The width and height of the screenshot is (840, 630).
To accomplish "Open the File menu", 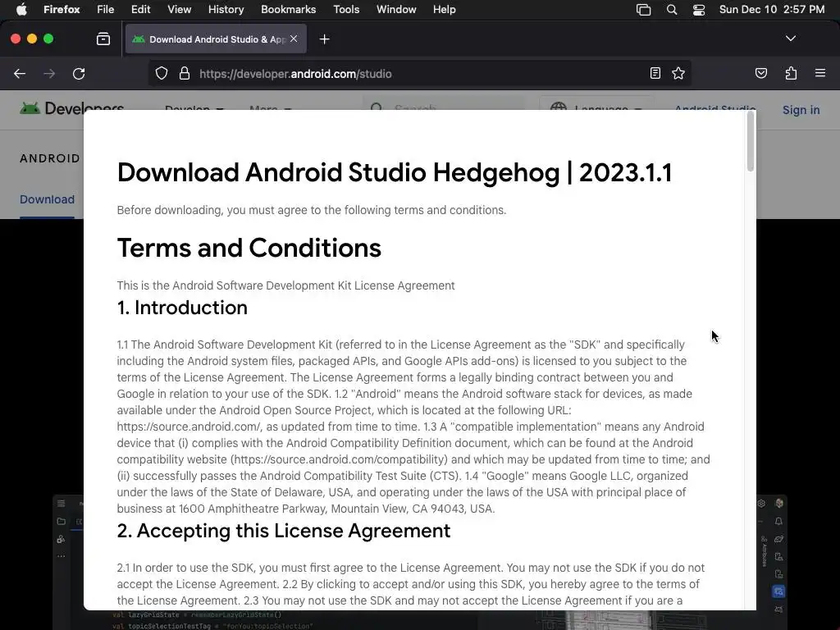I will tap(106, 9).
